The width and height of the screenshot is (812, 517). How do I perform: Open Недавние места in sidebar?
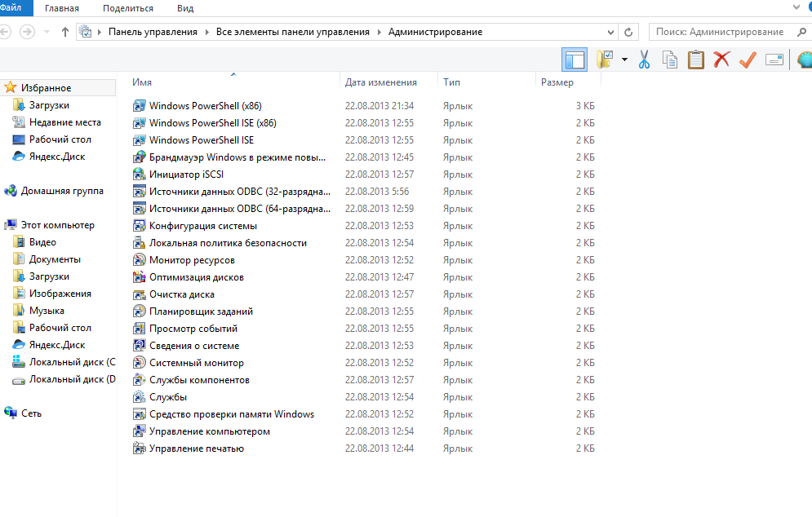pos(65,122)
